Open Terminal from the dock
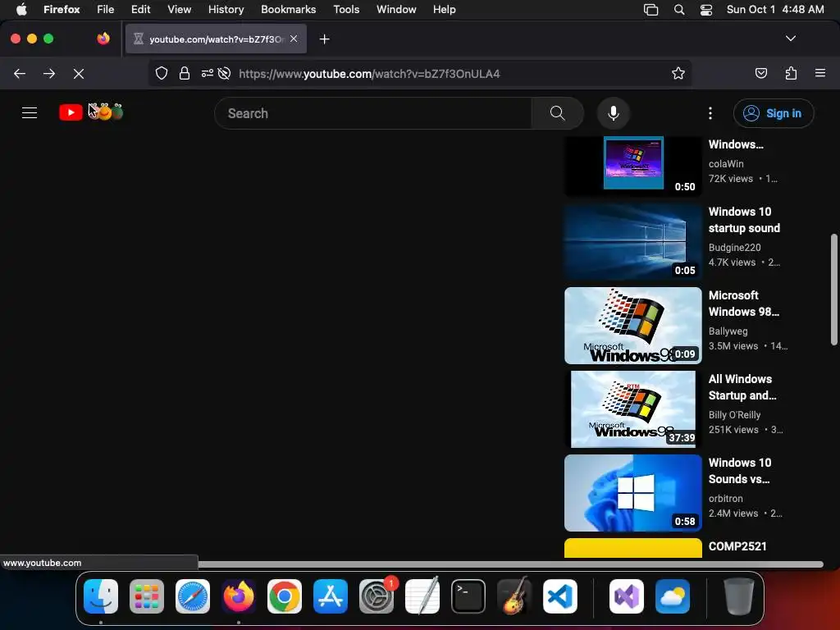Screen dimensions: 840x630 (468, 596)
